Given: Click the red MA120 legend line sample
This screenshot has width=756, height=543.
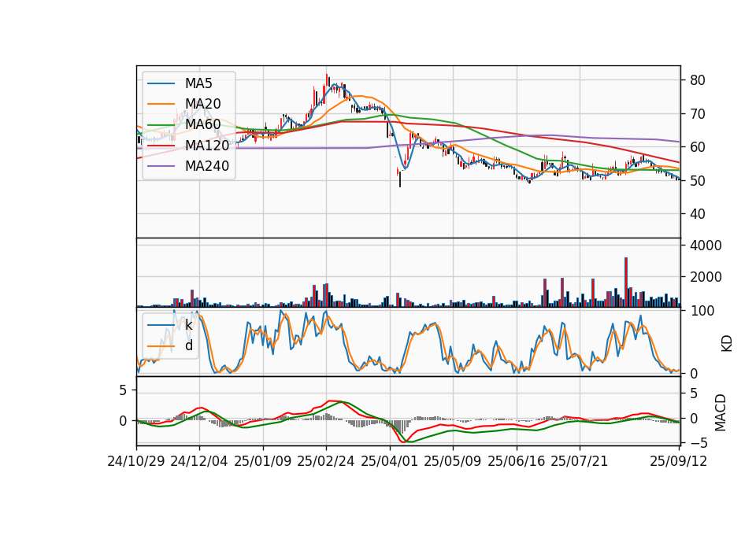Looking at the screenshot, I should pos(161,146).
